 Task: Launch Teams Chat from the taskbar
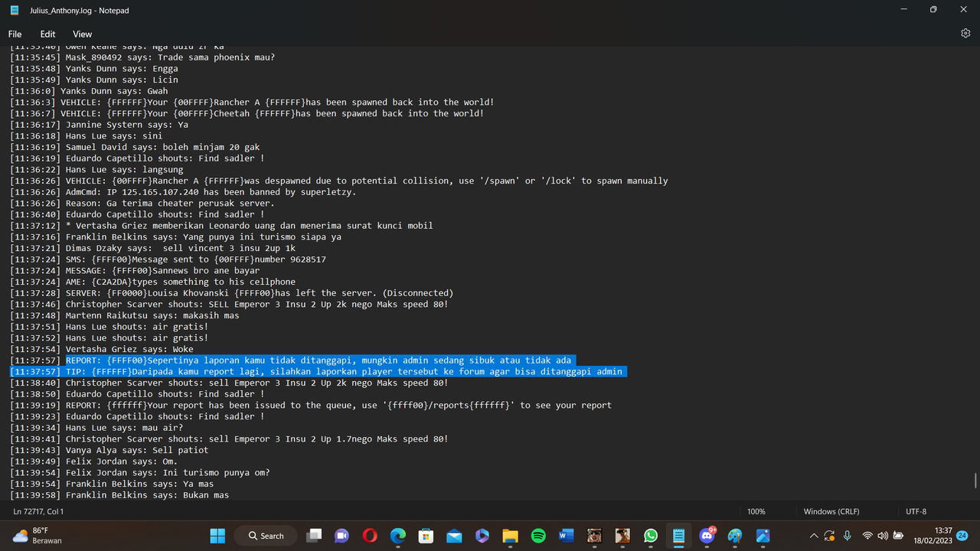coord(341,536)
